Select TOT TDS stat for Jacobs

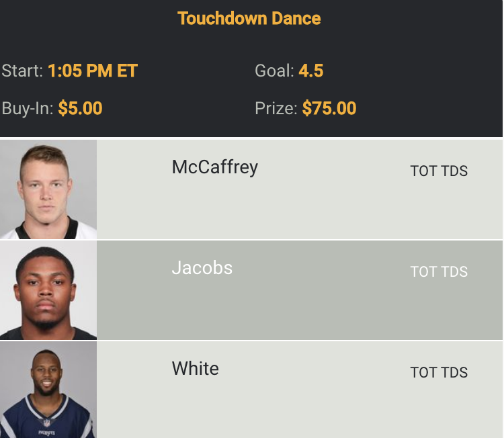pos(439,271)
